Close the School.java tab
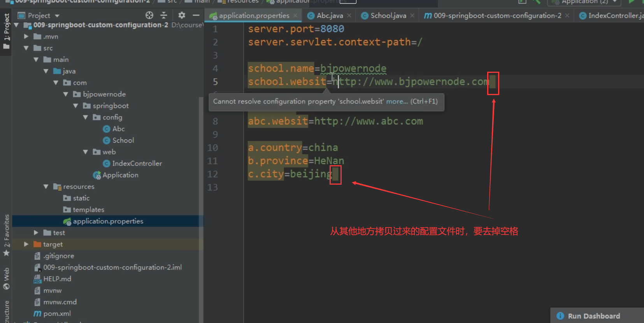The height and width of the screenshot is (323, 644). click(x=412, y=16)
